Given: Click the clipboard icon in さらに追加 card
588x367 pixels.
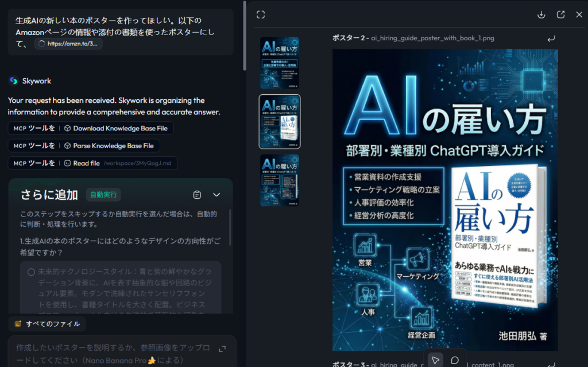Looking at the screenshot, I should tap(198, 195).
